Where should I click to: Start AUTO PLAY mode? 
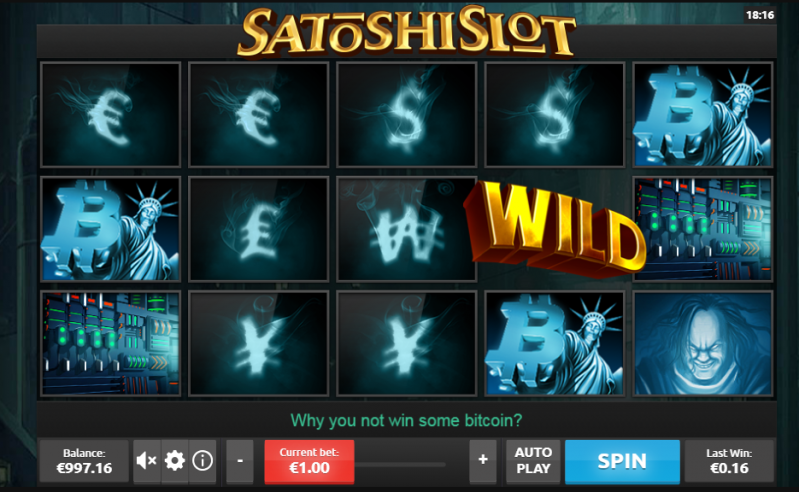tap(533, 460)
